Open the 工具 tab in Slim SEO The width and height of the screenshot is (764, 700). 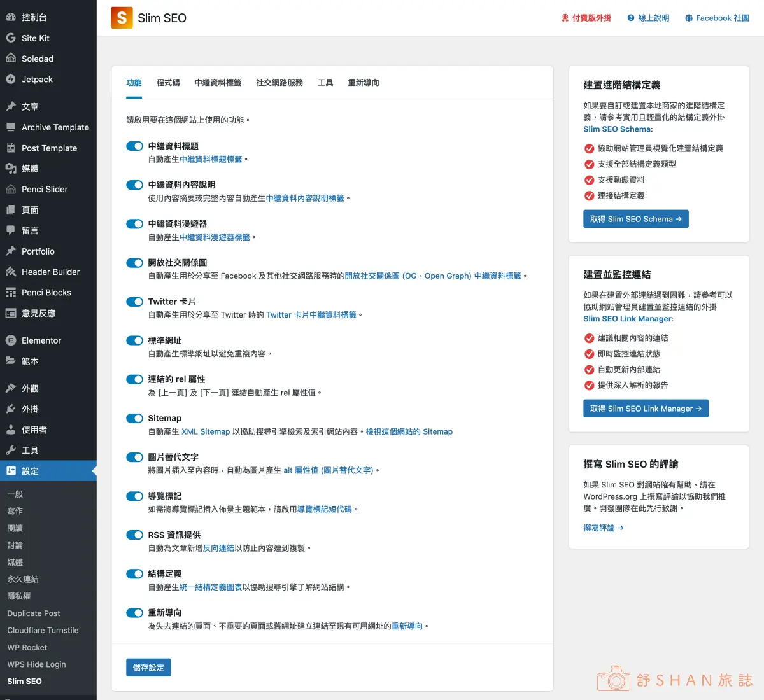point(325,83)
